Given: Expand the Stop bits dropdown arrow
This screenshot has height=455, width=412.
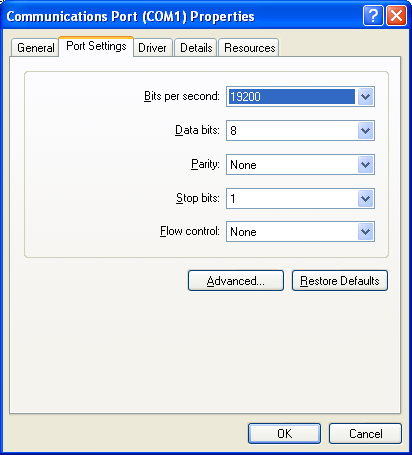Looking at the screenshot, I should click(x=365, y=199).
